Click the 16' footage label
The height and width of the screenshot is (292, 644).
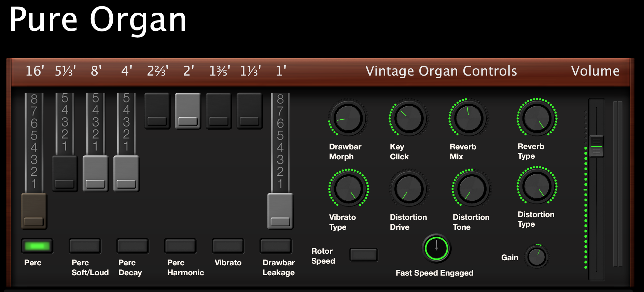coord(35,71)
